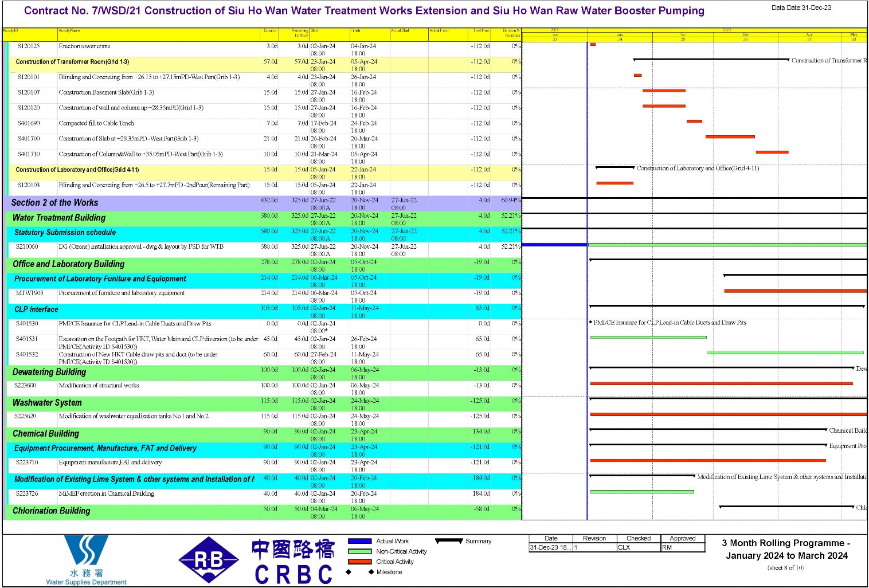Image resolution: width=869 pixels, height=588 pixels.
Task: Select activity ID S401532
Action: (27, 354)
